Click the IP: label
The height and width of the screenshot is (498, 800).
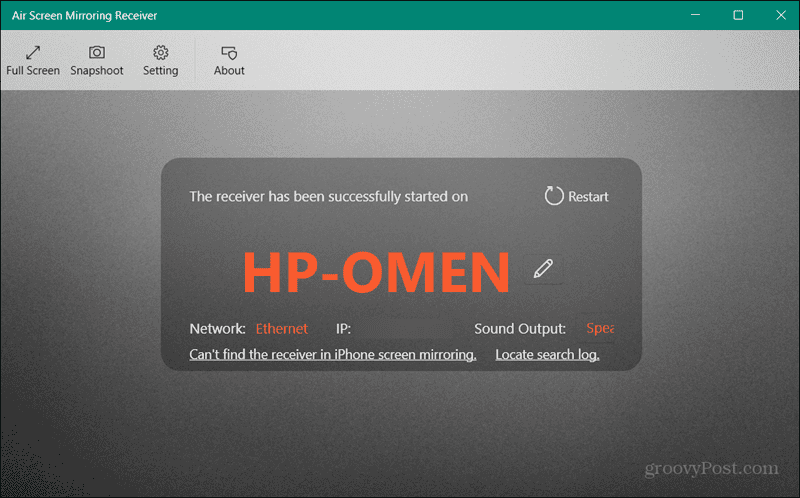pos(343,329)
